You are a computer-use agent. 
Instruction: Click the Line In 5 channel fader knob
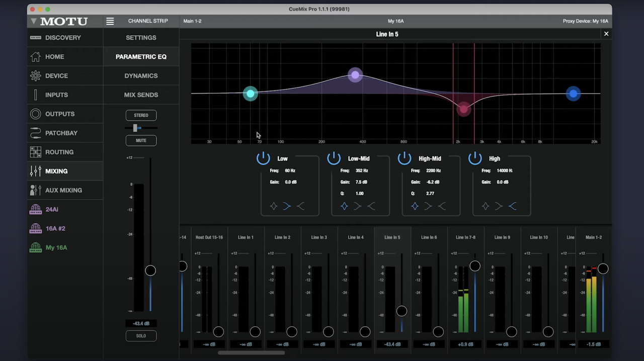(x=401, y=311)
